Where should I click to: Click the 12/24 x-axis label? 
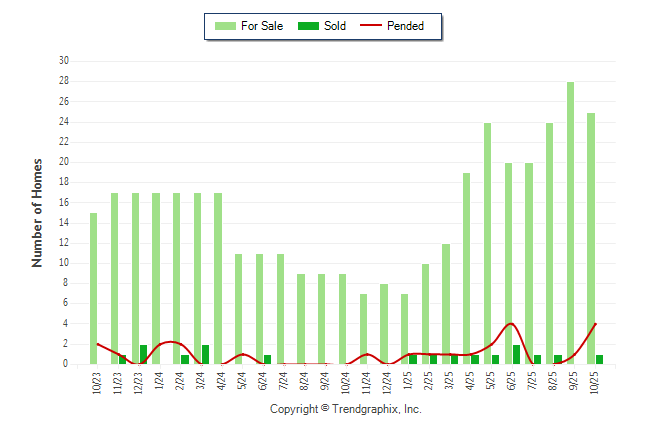tap(386, 386)
